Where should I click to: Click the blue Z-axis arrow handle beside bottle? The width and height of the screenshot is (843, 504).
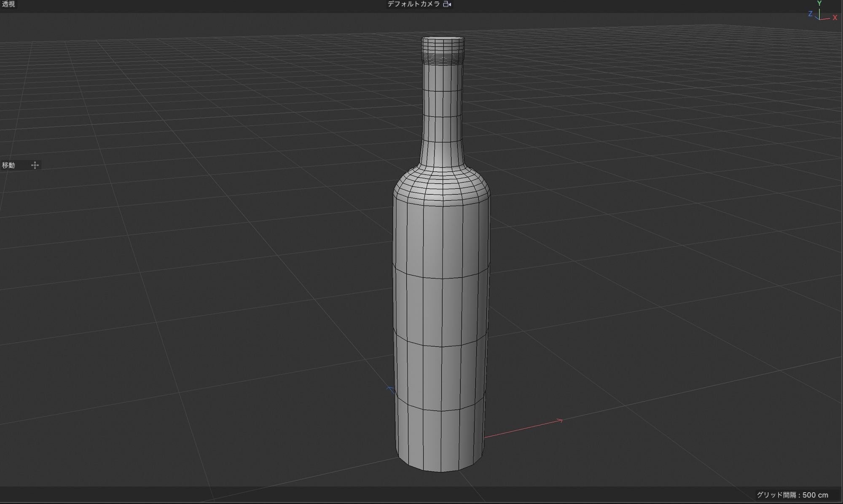pos(390,389)
